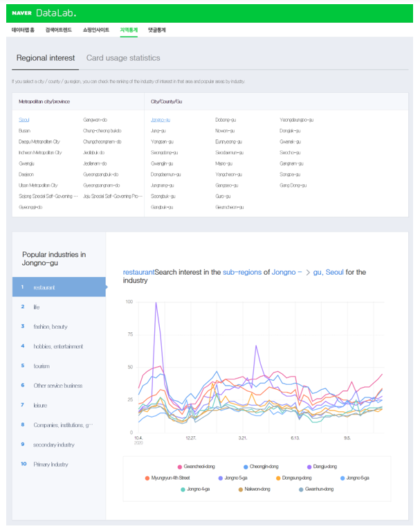Toggle Jongno 5-ga legend entry

pos(232,478)
